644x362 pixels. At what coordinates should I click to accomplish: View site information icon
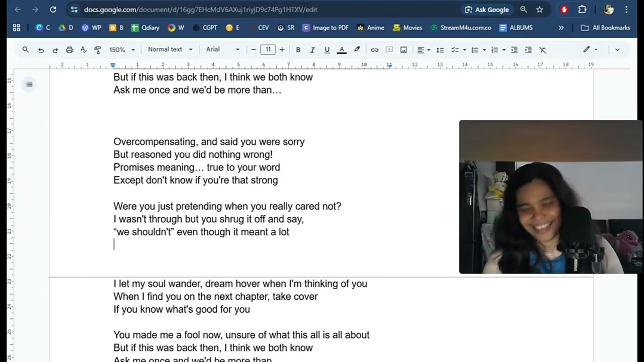click(74, 10)
